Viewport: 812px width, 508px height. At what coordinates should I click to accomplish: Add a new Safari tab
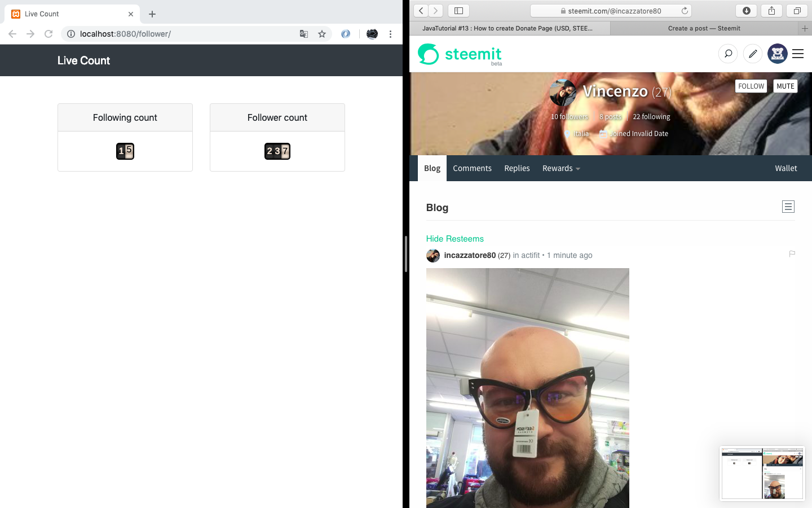tap(805, 28)
